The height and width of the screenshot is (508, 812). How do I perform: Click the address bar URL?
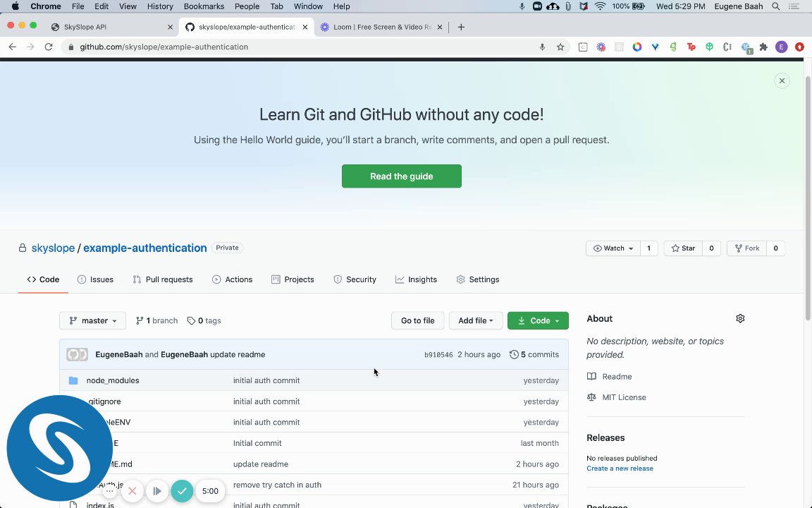(x=164, y=47)
